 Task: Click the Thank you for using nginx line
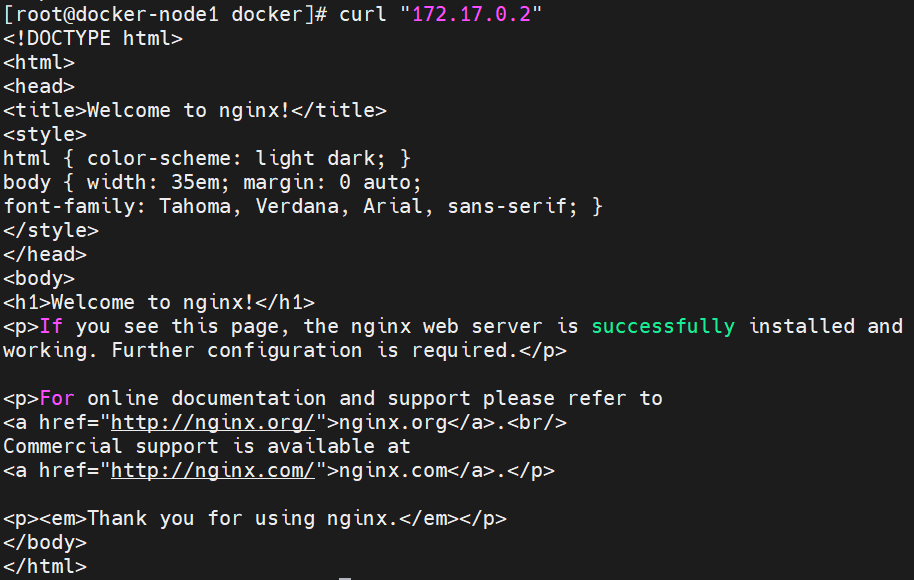[x=255, y=518]
